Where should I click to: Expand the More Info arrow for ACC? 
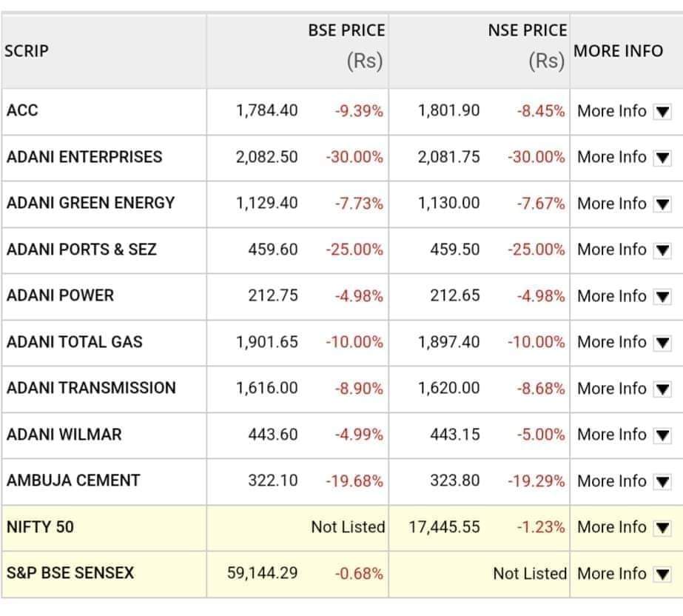point(663,112)
